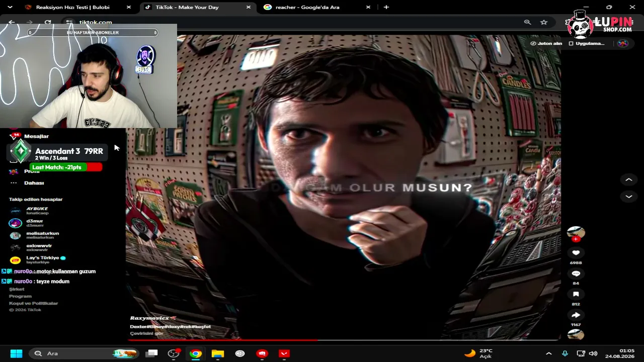Open Dahası in the TikTok sidebar

point(34,183)
